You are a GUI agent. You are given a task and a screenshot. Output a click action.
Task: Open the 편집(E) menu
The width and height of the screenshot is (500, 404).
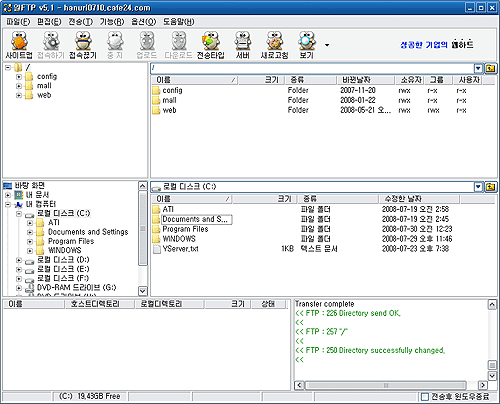coord(49,22)
